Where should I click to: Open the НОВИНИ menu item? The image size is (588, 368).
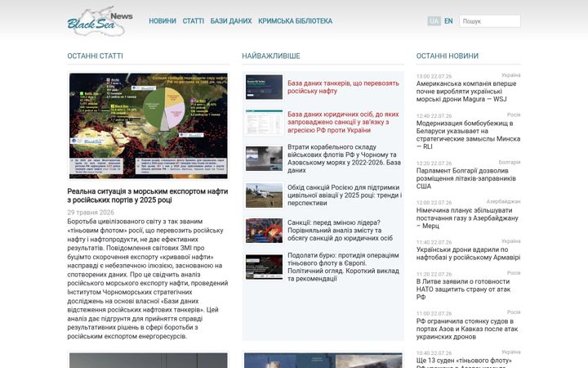[163, 21]
